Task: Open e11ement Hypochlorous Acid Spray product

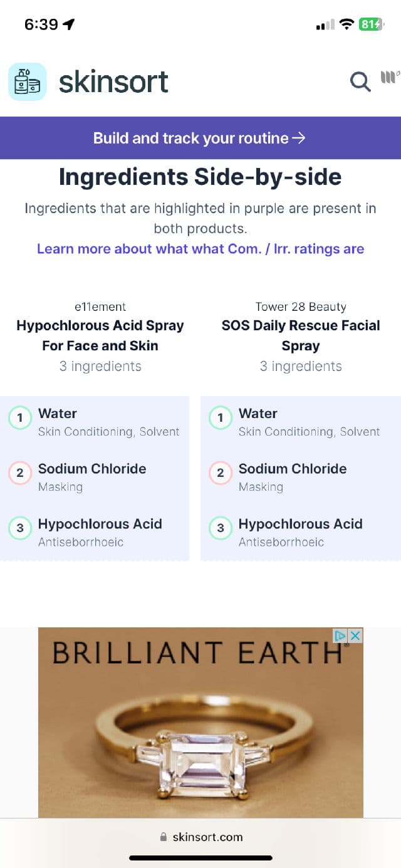Action: (100, 335)
